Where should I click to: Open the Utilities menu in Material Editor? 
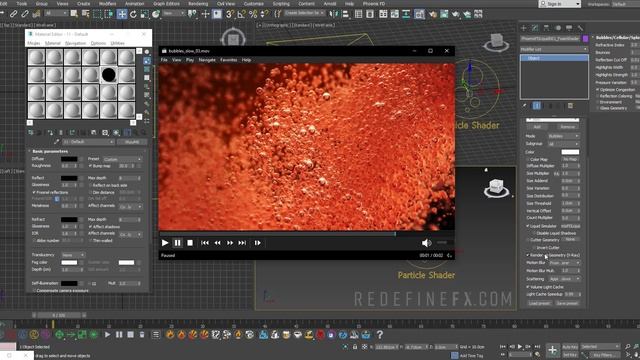[x=118, y=43]
